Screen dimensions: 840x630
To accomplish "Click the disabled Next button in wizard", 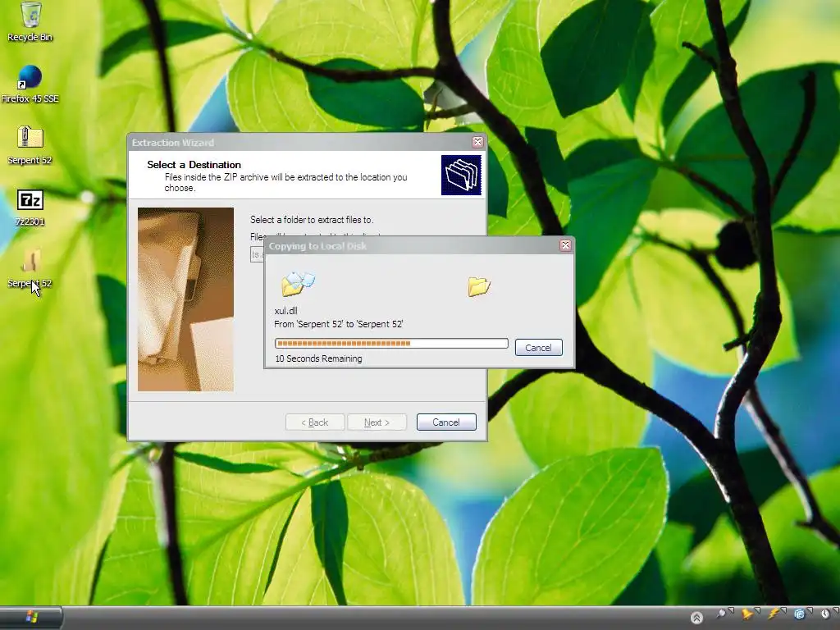I will coord(377,422).
